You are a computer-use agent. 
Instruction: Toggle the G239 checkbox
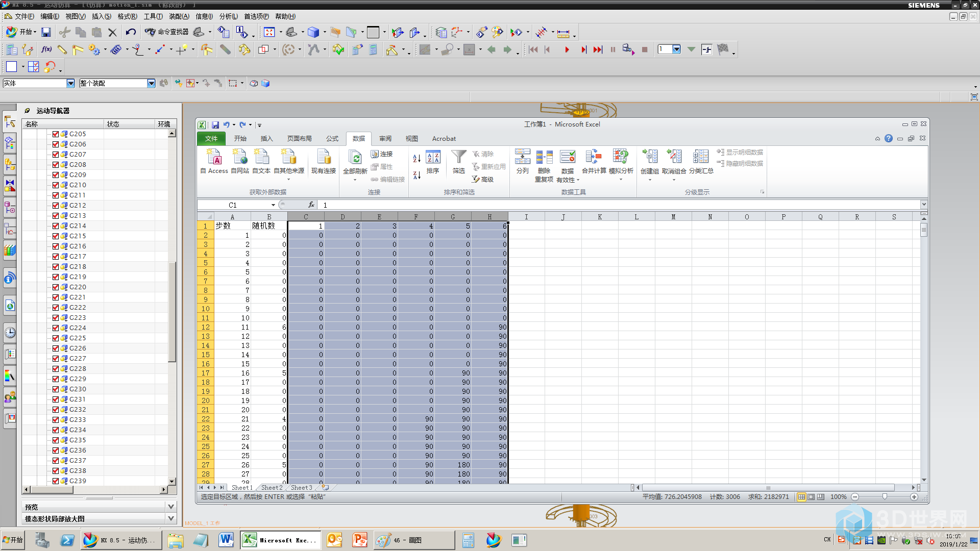point(56,481)
